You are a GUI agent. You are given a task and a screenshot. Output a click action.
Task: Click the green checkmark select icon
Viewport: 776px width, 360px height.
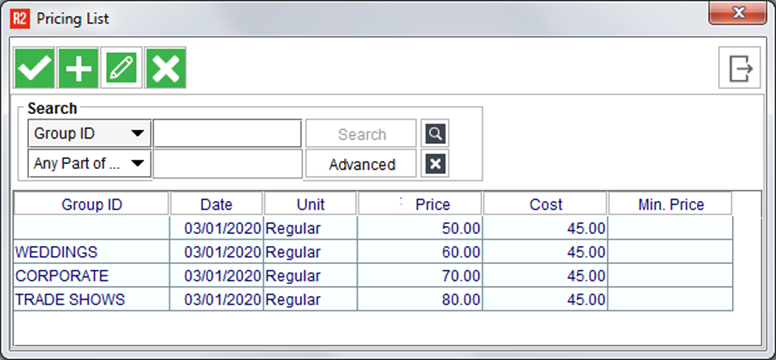tap(34, 68)
